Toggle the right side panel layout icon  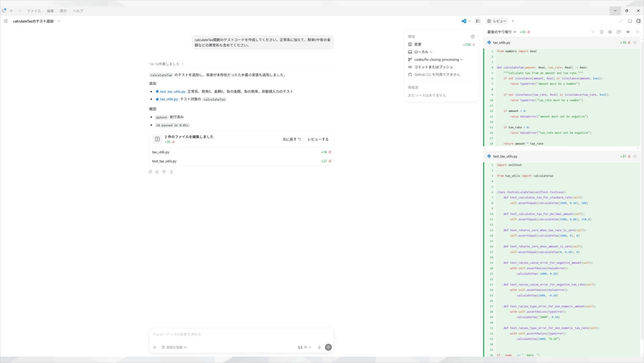click(x=638, y=21)
